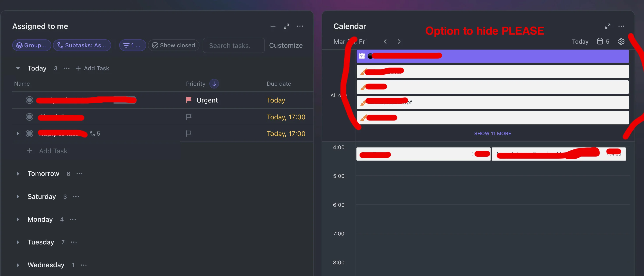The height and width of the screenshot is (276, 644).
Task: Expand the Saturday task group
Action: 18,196
